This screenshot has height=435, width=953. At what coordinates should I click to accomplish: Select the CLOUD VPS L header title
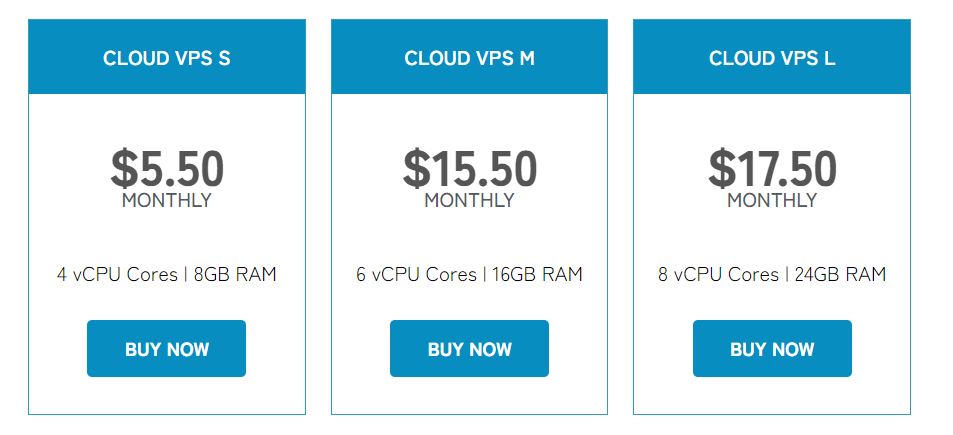pos(772,58)
